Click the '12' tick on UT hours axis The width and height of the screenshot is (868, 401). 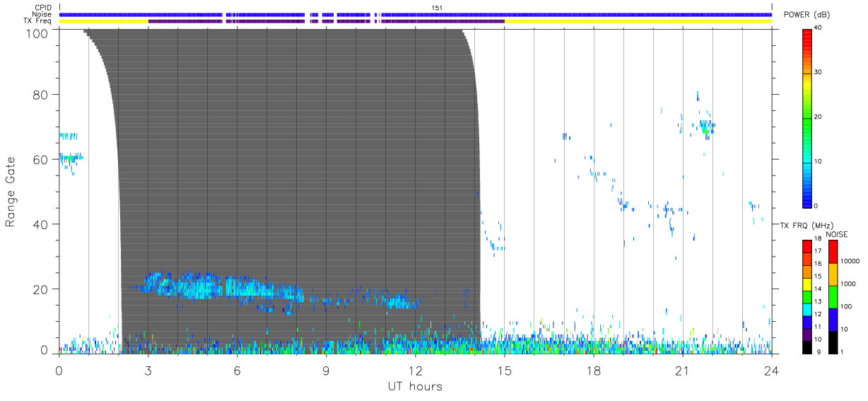(x=415, y=371)
